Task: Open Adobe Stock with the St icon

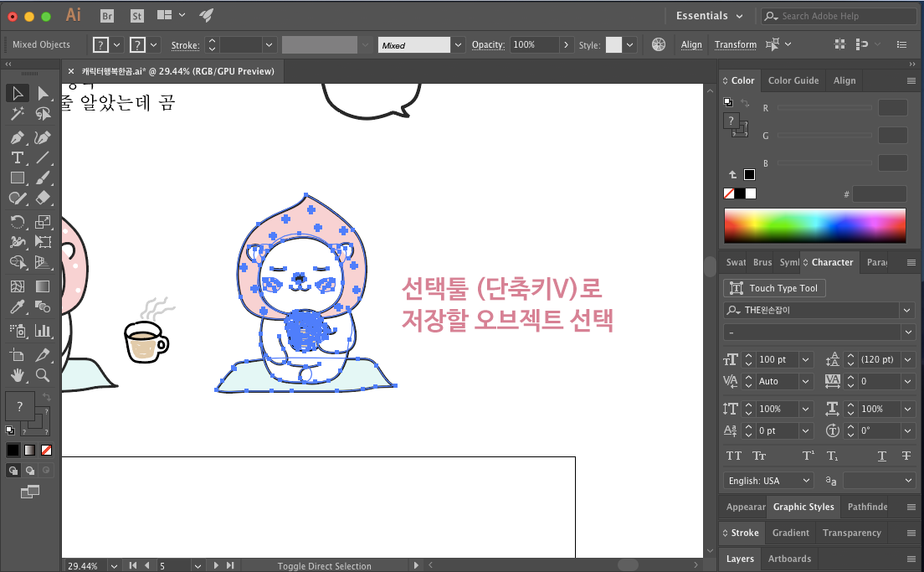Action: pyautogui.click(x=136, y=16)
